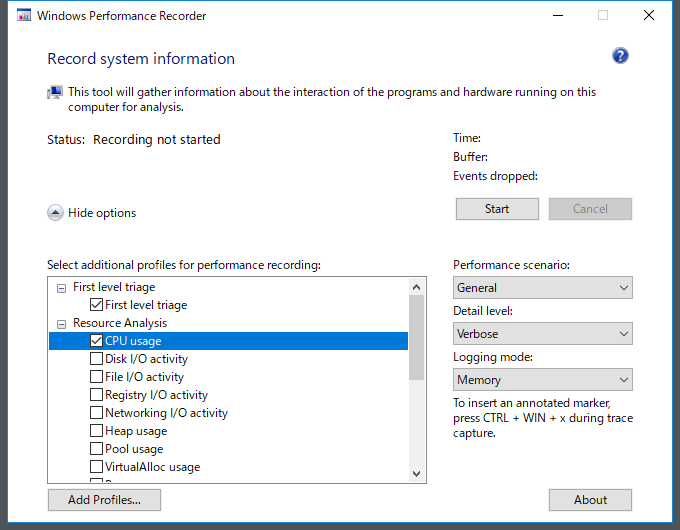Select the CPU usage row label

pyautogui.click(x=133, y=341)
